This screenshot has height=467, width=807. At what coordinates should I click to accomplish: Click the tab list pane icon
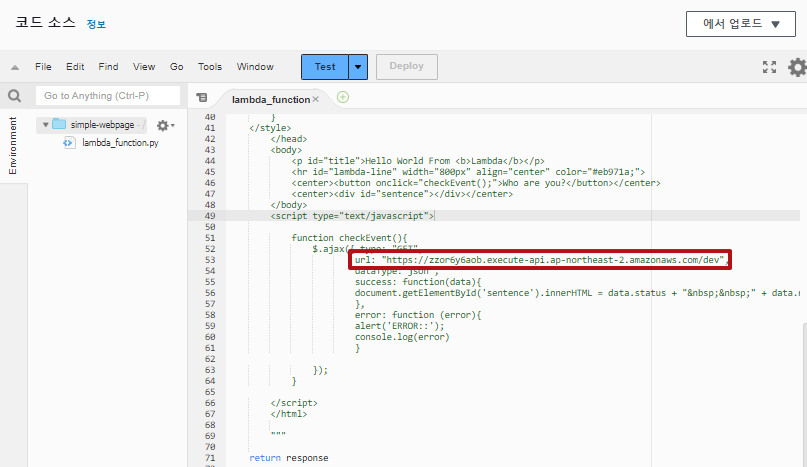[x=202, y=97]
